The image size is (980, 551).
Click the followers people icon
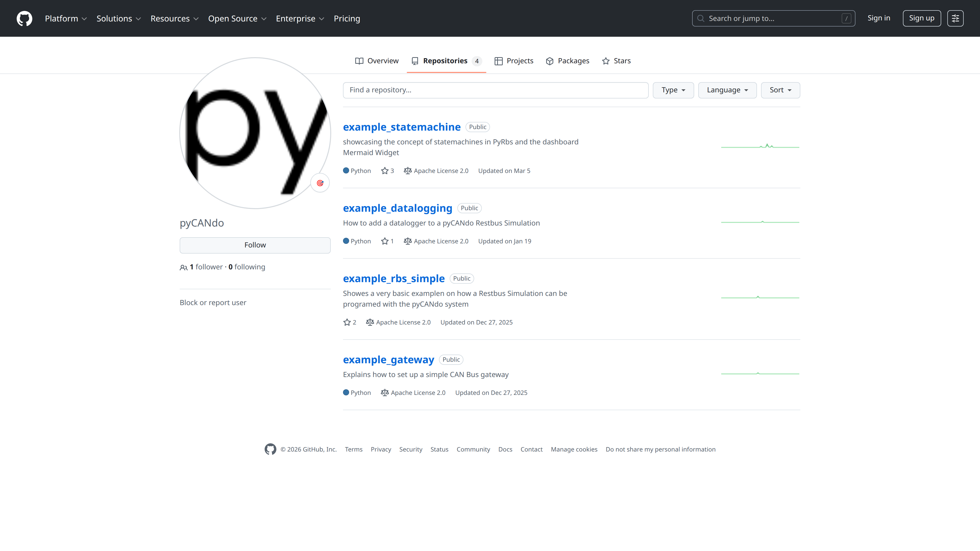click(x=184, y=267)
